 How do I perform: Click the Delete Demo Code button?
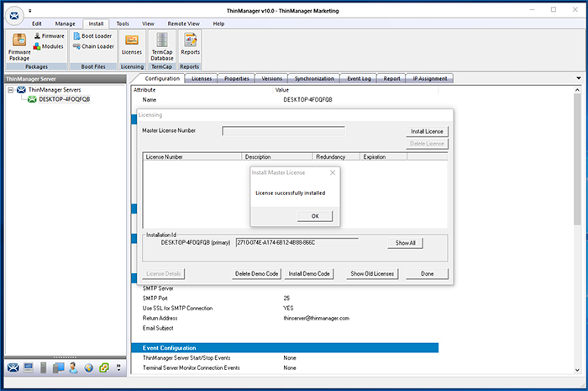[x=256, y=273]
